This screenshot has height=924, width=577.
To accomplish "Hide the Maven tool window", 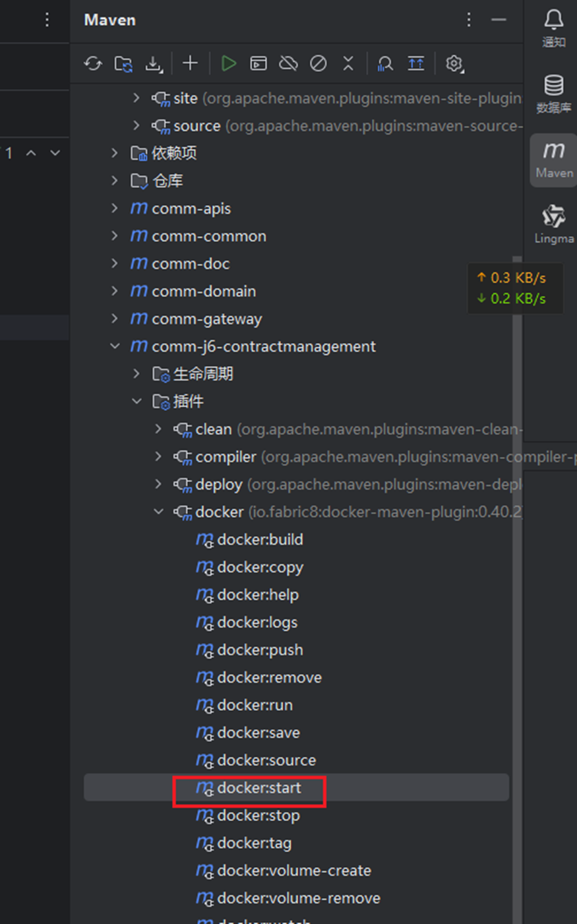I will coord(499,20).
